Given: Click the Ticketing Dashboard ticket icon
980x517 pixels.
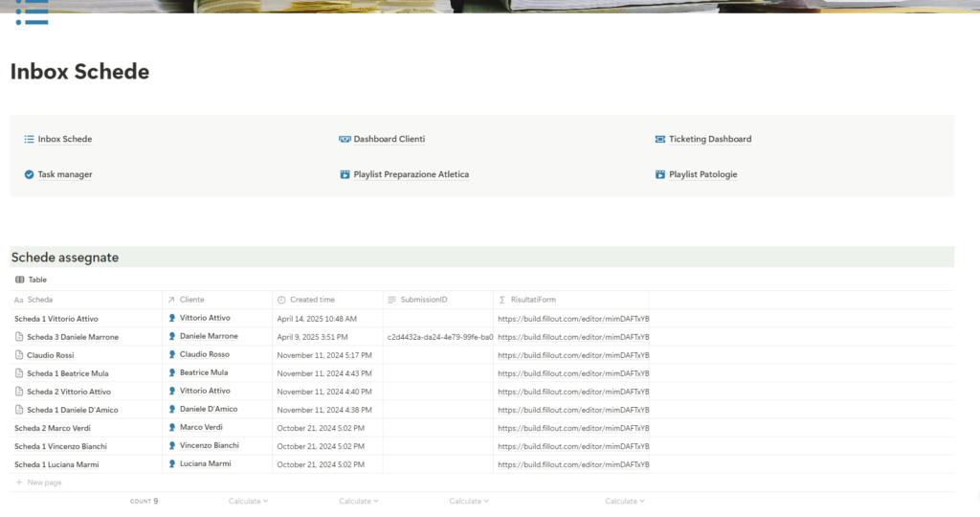Looking at the screenshot, I should tap(660, 139).
